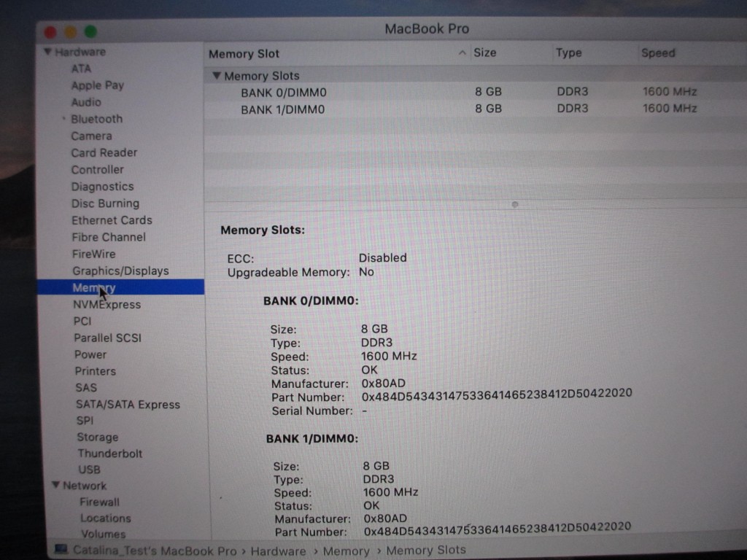This screenshot has width=747, height=560.
Task: Collapse the Hardware section triangle
Action: [x=47, y=52]
